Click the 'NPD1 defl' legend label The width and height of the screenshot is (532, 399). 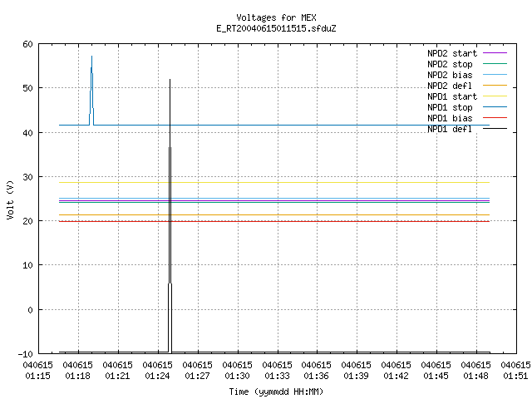pyautogui.click(x=450, y=130)
